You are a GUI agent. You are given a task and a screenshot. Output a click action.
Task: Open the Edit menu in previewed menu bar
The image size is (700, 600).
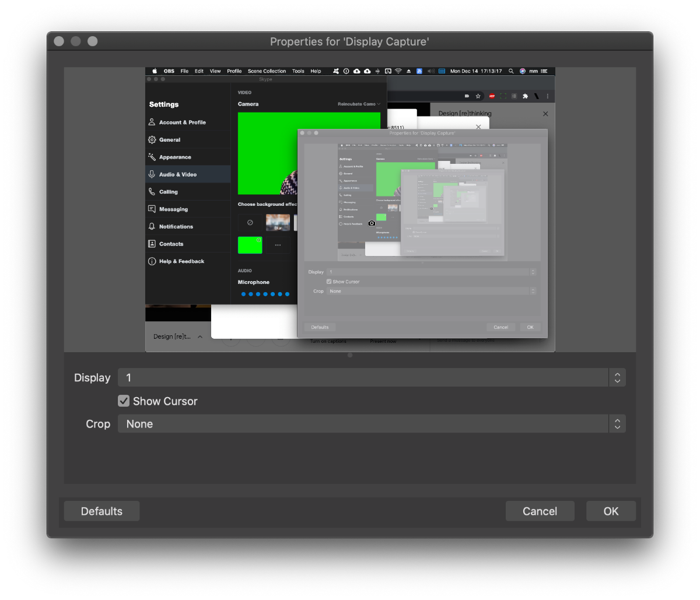pos(199,71)
